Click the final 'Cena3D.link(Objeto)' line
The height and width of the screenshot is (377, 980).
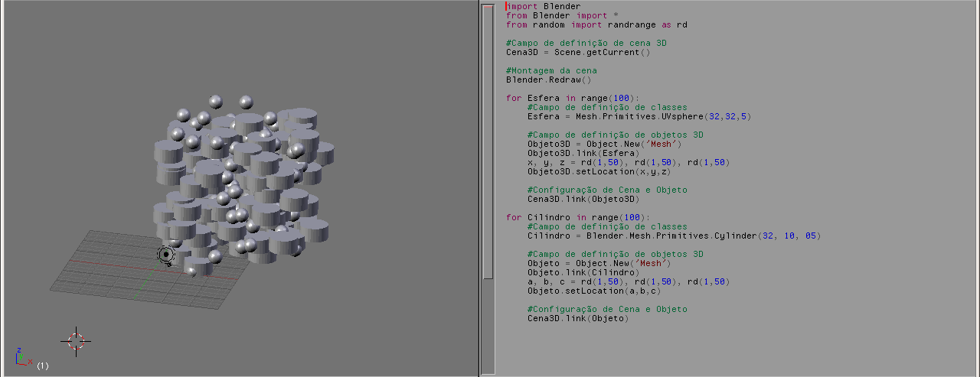pos(578,318)
